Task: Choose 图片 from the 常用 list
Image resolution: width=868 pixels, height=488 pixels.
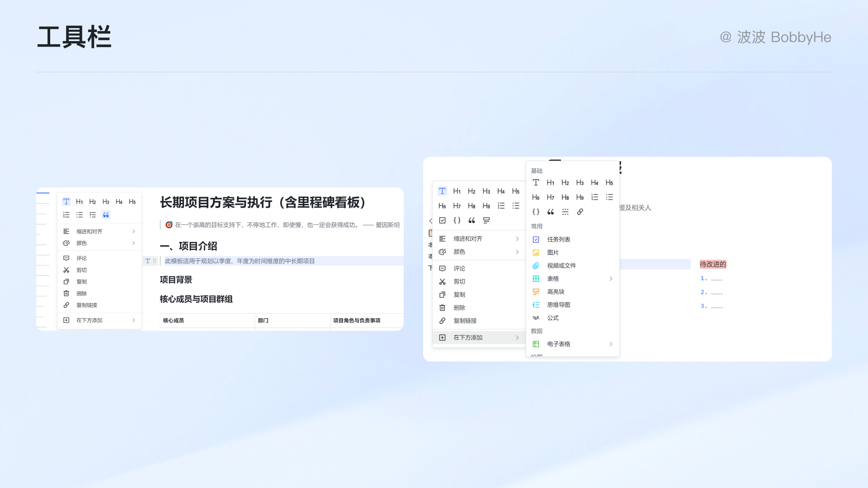Action: 552,253
